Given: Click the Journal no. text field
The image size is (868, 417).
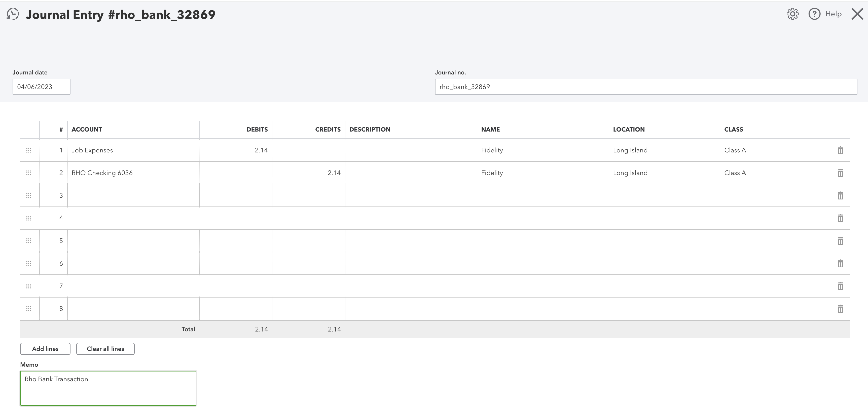Looking at the screenshot, I should tap(646, 87).
